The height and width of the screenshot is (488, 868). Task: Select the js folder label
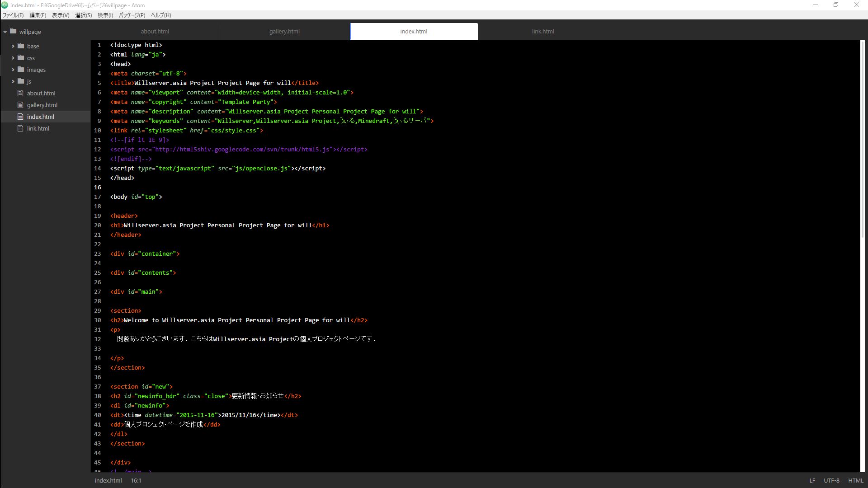[x=29, y=81]
